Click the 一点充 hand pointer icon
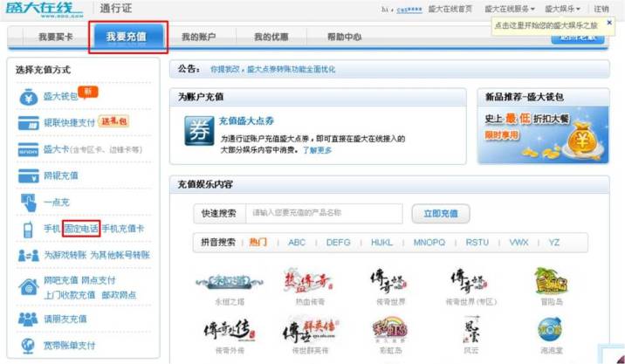Image resolution: width=625 pixels, height=364 pixels. [28, 203]
